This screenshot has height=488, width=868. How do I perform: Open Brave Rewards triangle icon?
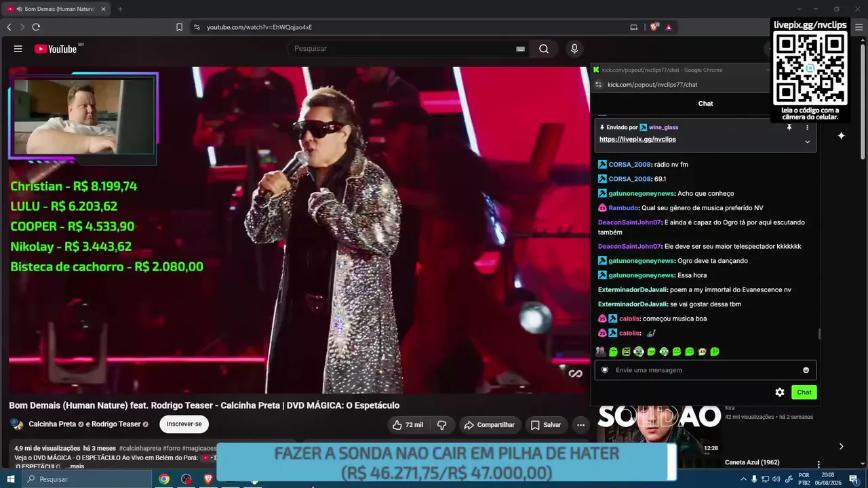click(669, 27)
